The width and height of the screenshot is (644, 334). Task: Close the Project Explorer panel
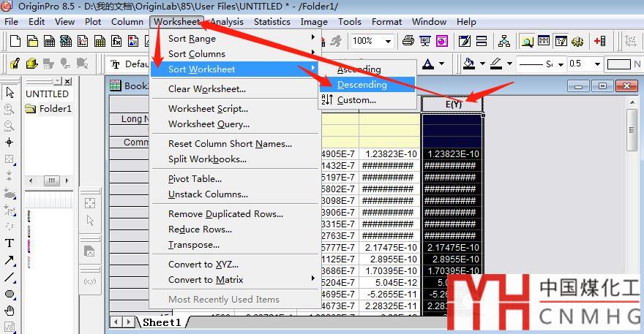68,81
